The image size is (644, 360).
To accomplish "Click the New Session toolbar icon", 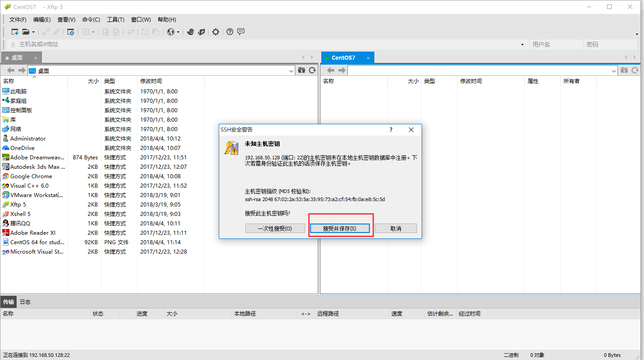I will click(15, 32).
